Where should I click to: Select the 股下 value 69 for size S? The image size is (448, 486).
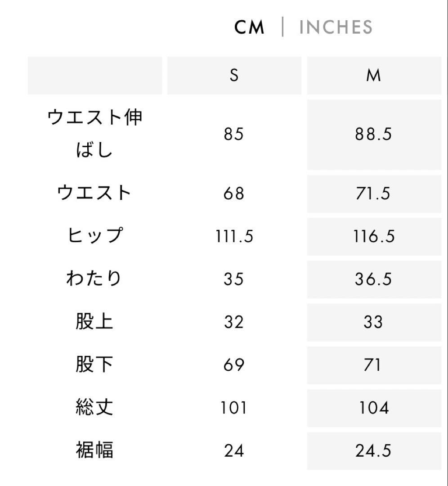point(234,365)
